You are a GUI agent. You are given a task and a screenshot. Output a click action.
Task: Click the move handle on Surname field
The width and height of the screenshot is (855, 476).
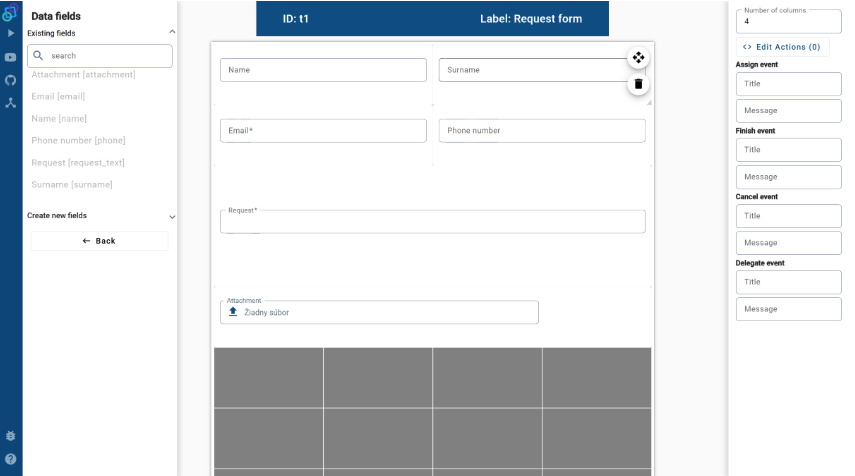(638, 58)
